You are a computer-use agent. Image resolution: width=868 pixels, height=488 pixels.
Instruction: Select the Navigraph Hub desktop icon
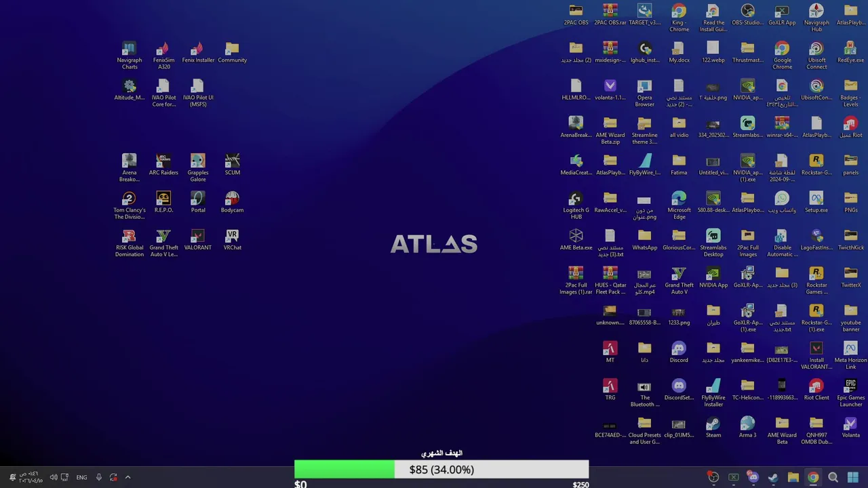point(816,18)
